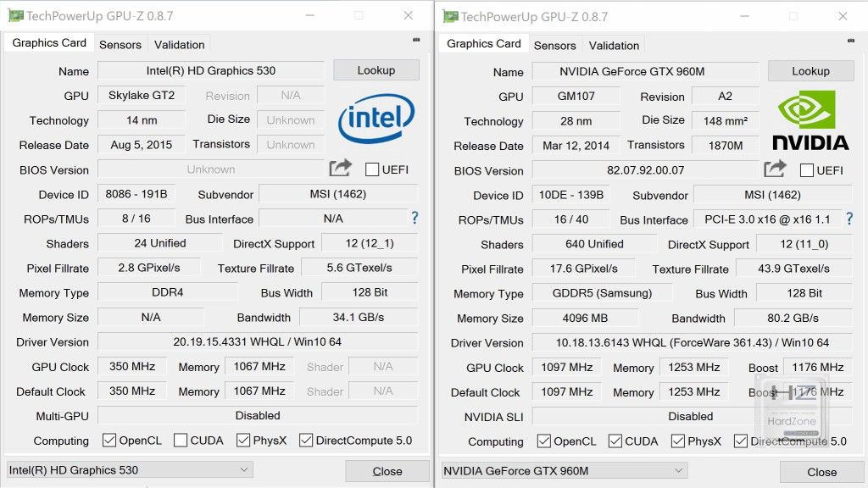Image resolution: width=868 pixels, height=488 pixels.
Task: Click the 24 Unified shaders value
Action: pos(160,243)
